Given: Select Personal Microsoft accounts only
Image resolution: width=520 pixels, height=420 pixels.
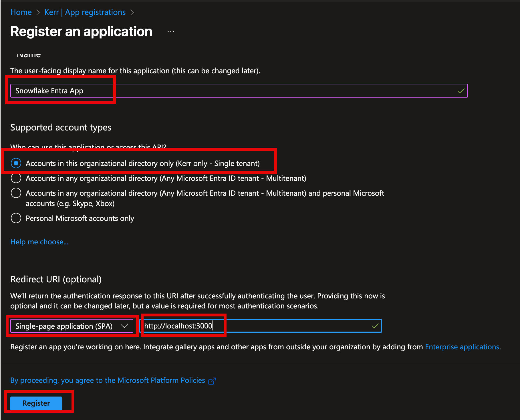Looking at the screenshot, I should click(x=16, y=218).
